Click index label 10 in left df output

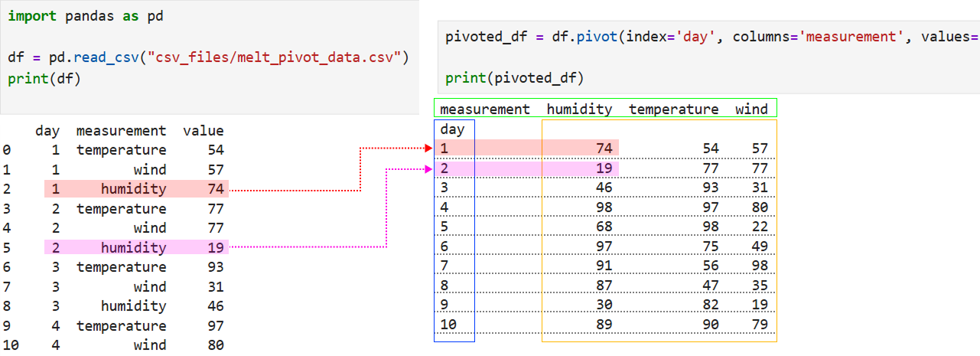tap(11, 345)
